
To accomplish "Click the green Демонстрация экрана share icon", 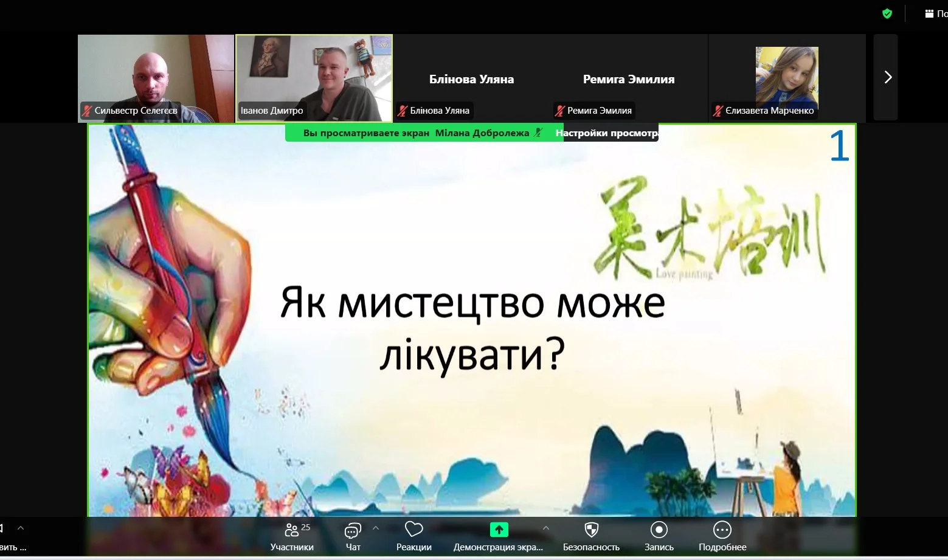I will pyautogui.click(x=499, y=530).
